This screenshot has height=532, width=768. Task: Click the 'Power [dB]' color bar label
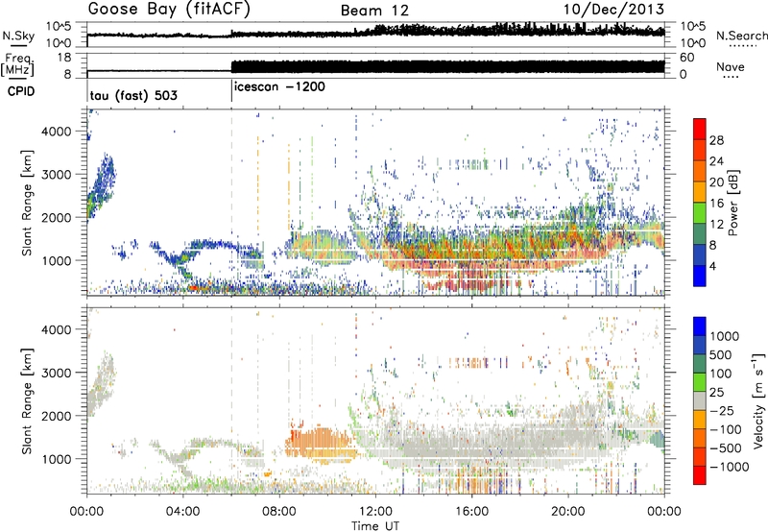732,203
